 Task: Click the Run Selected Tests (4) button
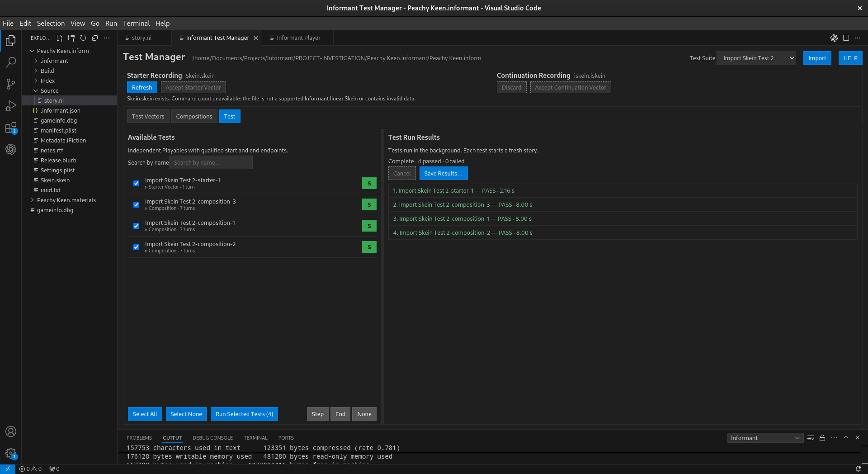click(x=244, y=414)
